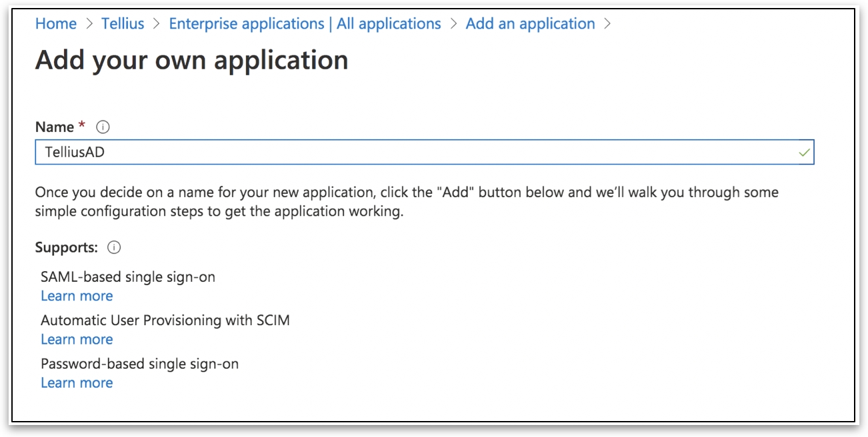Open Enterprise applications | All applications breadcrumb
The height and width of the screenshot is (437, 868).
pos(305,24)
